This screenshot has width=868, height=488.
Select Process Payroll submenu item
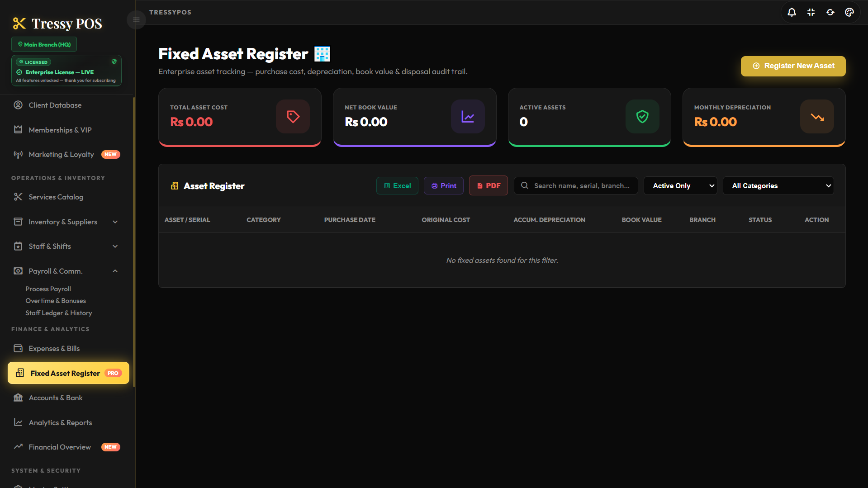pyautogui.click(x=48, y=289)
